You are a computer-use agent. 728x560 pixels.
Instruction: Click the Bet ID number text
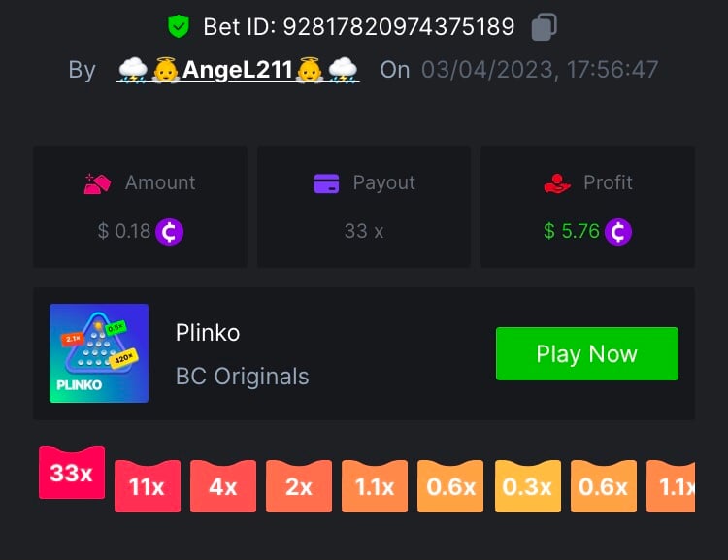399,26
